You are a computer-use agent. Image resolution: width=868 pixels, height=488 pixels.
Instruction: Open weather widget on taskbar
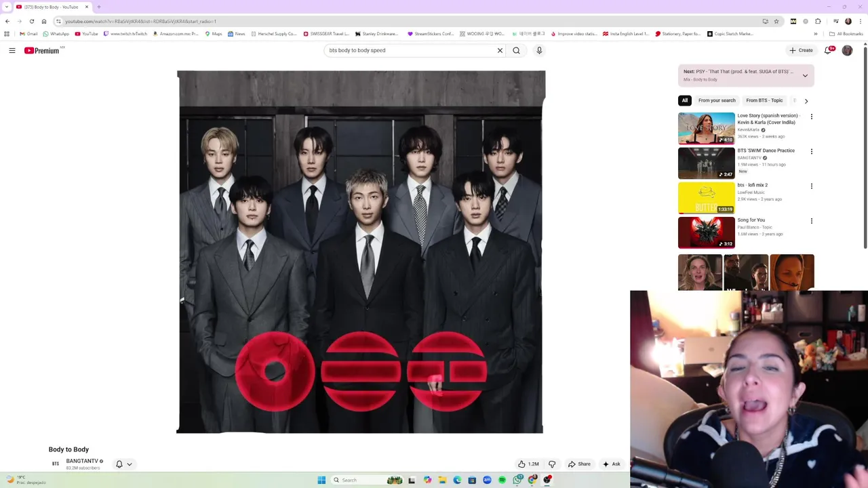26,479
